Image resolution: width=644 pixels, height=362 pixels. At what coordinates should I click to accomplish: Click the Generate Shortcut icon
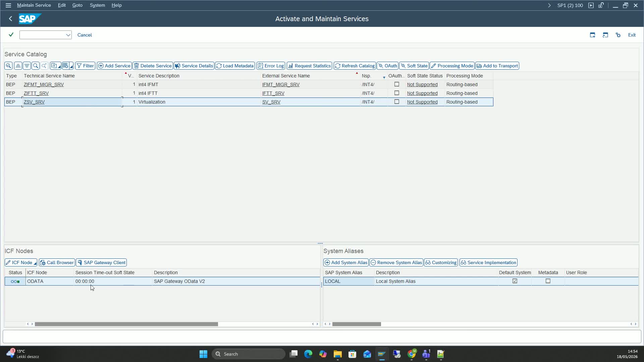605,35
